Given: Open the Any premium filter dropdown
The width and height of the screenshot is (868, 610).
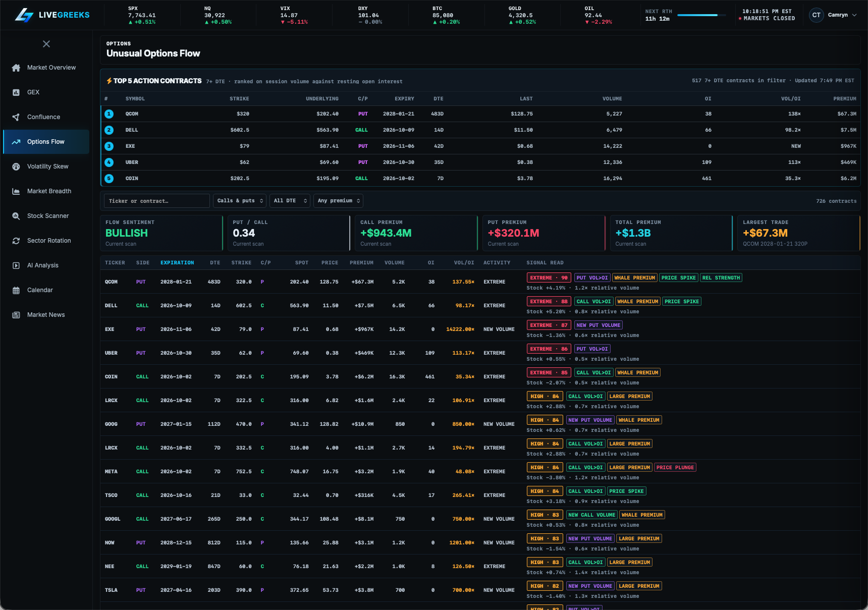Looking at the screenshot, I should pos(338,201).
